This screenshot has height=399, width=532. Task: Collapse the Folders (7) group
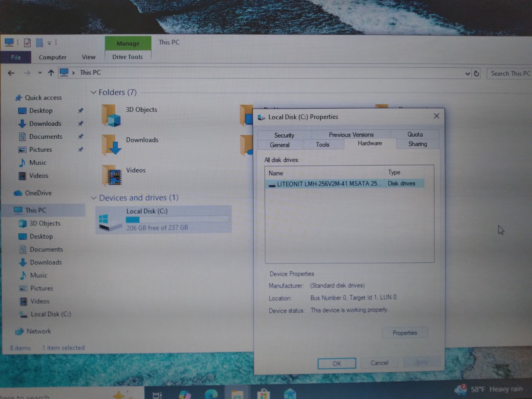(93, 92)
